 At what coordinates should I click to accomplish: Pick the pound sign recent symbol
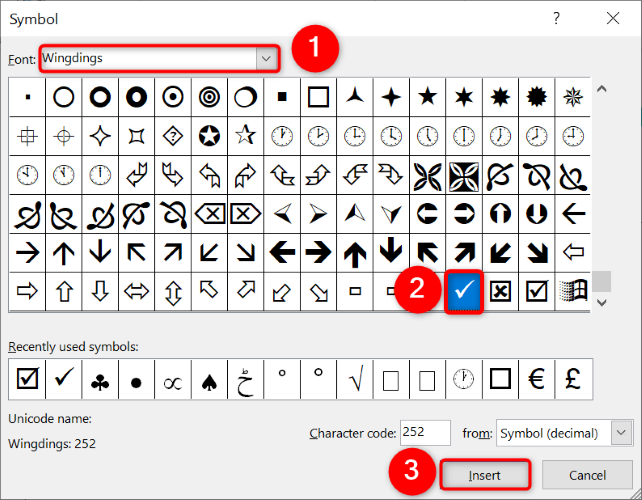(573, 379)
